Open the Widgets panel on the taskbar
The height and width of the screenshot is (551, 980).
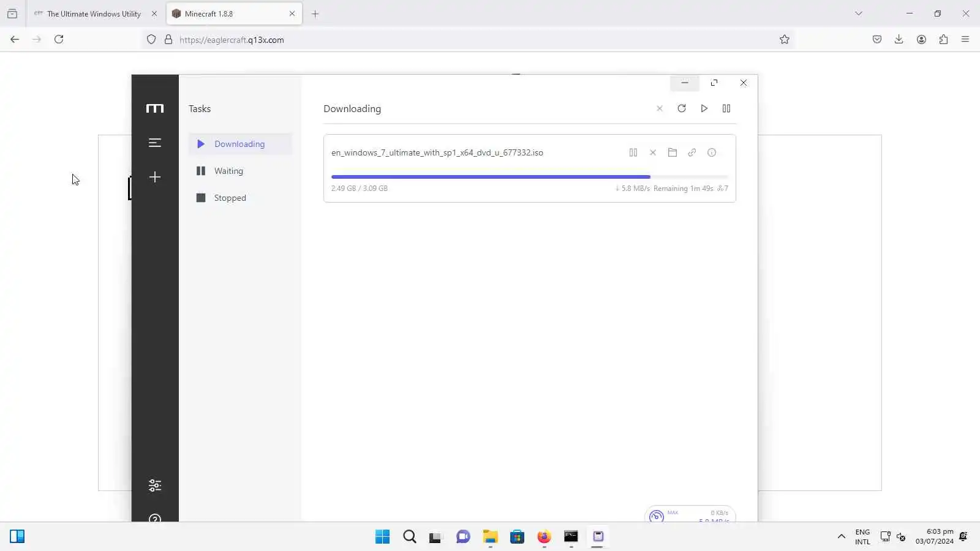[17, 537]
